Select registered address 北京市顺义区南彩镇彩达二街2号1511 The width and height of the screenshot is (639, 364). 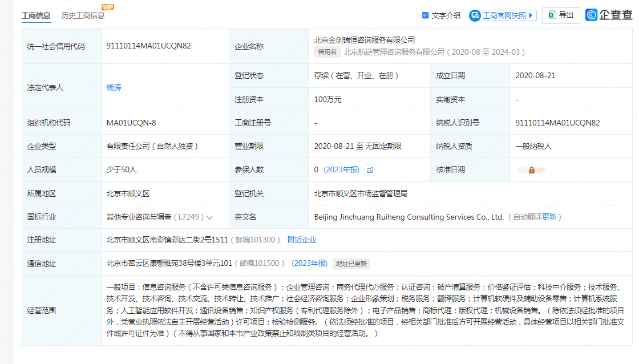click(x=167, y=240)
